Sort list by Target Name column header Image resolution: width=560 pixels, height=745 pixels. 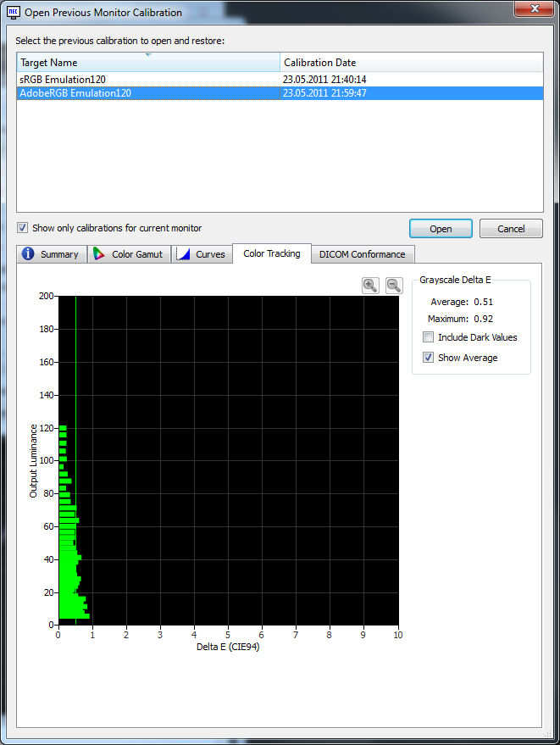(148, 63)
